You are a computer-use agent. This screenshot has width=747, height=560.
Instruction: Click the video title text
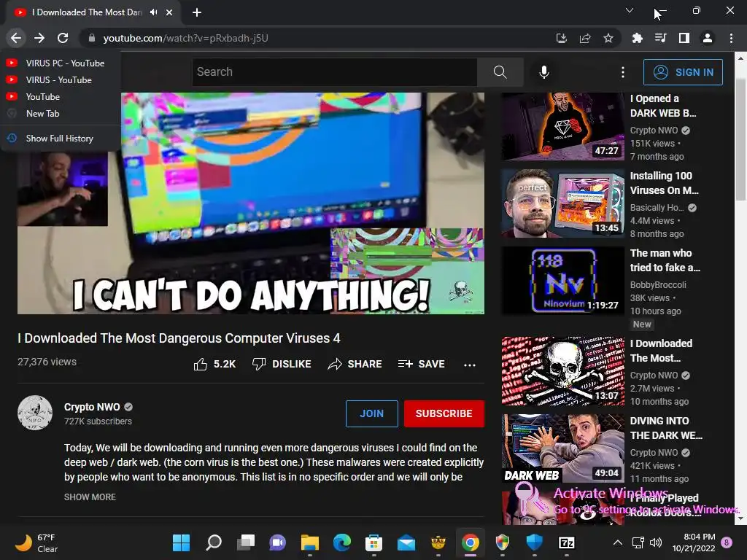[x=179, y=338]
